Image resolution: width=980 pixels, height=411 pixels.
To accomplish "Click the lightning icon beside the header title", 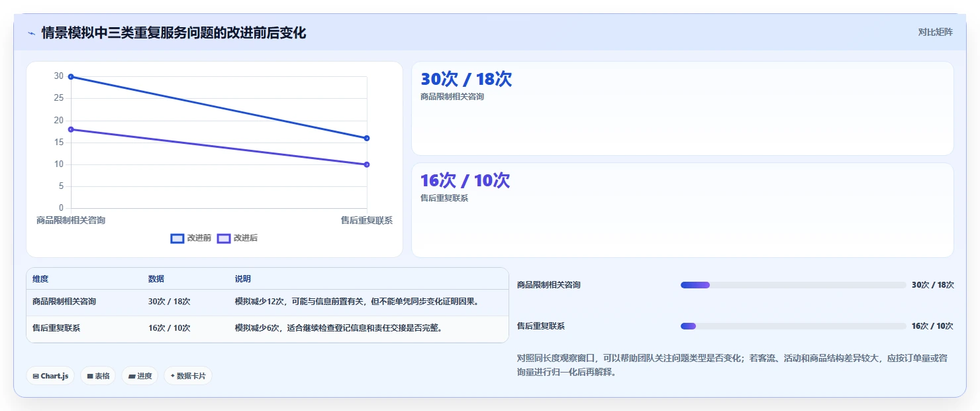I will point(32,33).
